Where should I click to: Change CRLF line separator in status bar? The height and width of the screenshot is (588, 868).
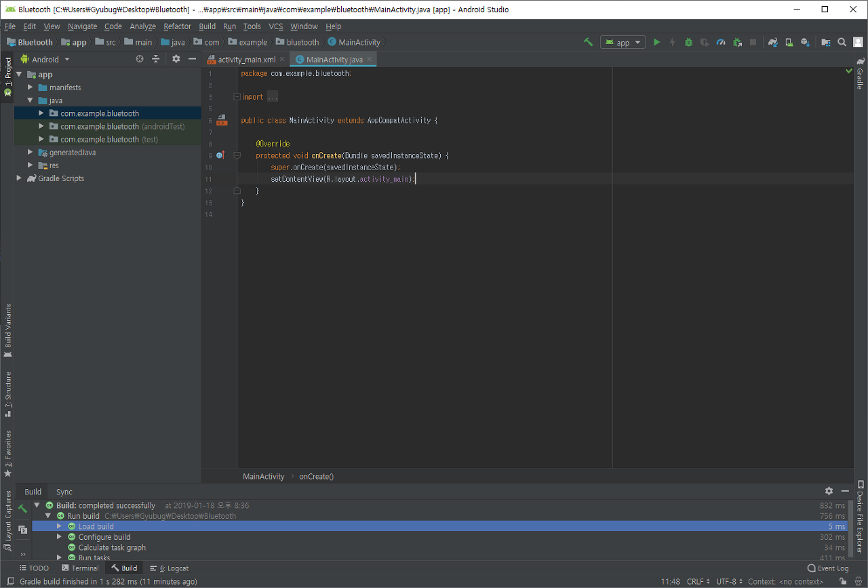[698, 581]
